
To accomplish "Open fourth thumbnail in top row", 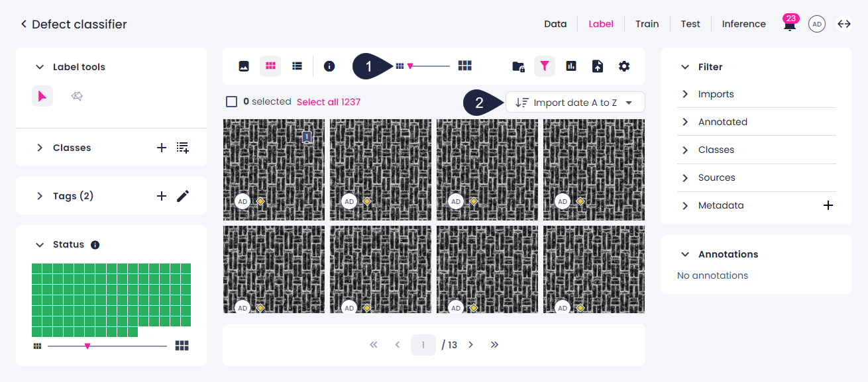I will (x=594, y=169).
